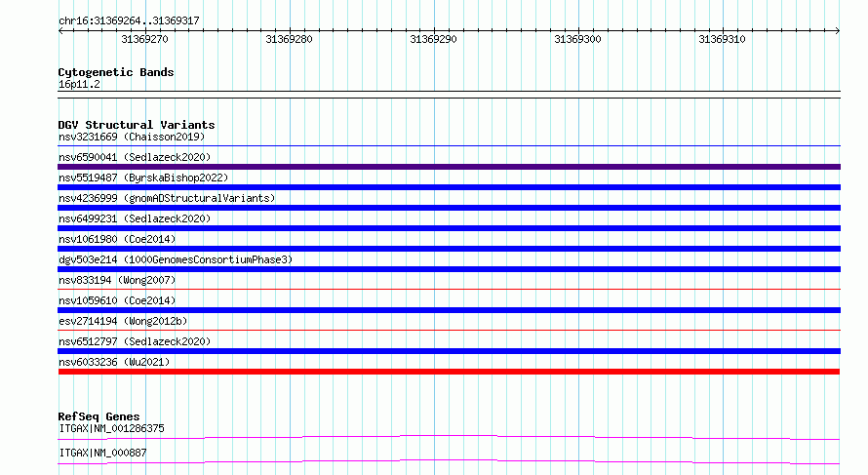Click the blue bar under nsv6512797

coord(449,351)
